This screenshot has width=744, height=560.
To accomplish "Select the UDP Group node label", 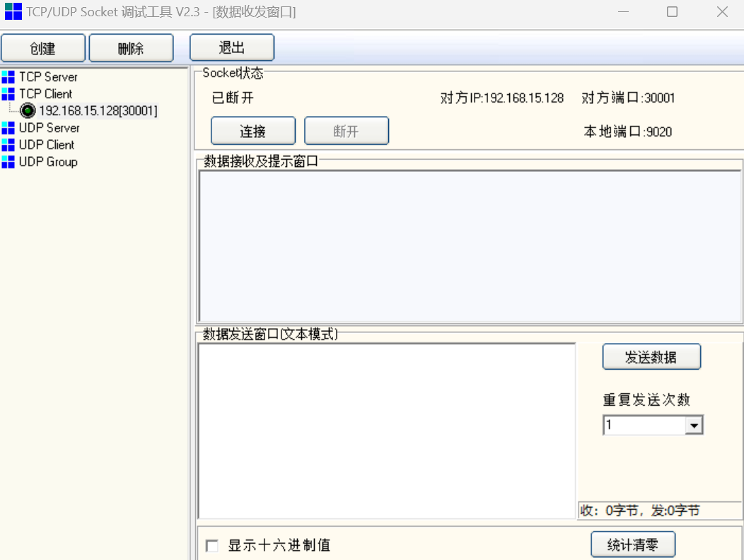I will (x=48, y=162).
